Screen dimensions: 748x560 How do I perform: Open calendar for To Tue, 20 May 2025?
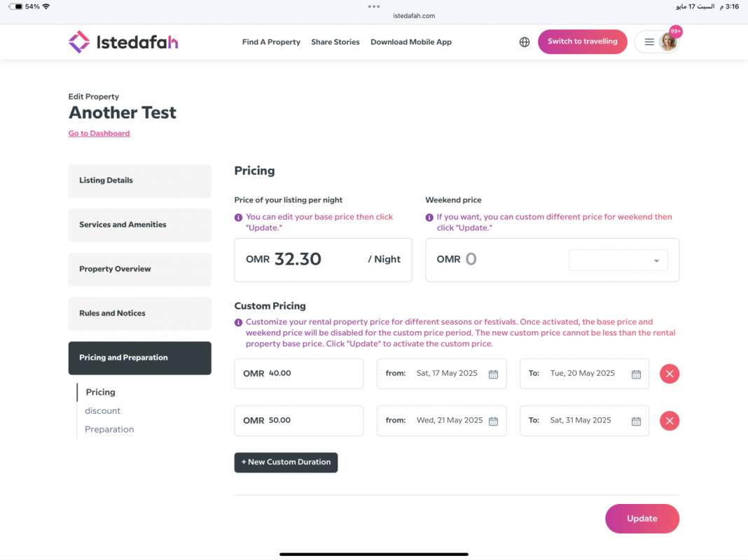[x=636, y=374]
